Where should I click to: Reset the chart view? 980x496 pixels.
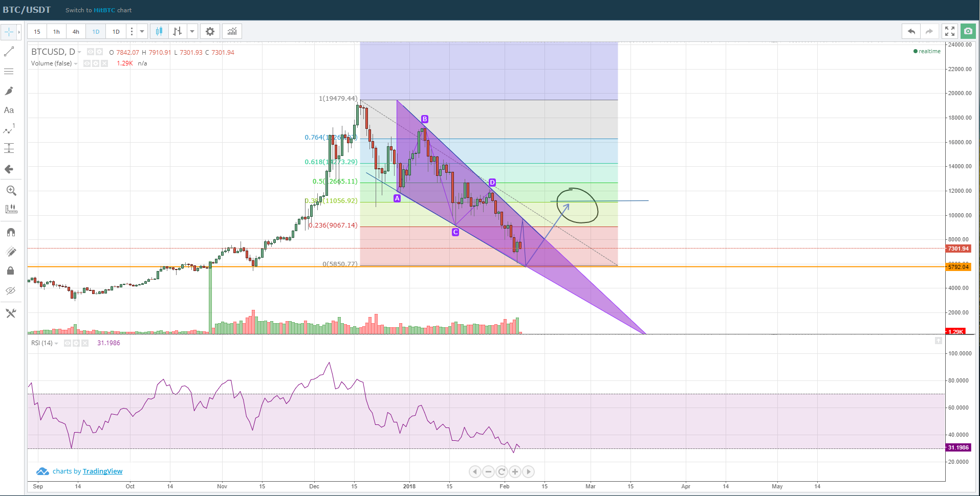(x=502, y=471)
